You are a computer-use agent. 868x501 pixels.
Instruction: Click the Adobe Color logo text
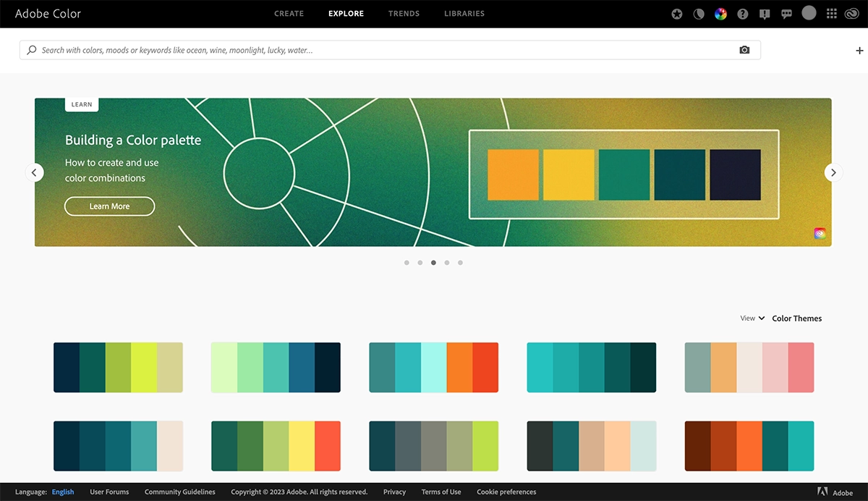point(48,14)
